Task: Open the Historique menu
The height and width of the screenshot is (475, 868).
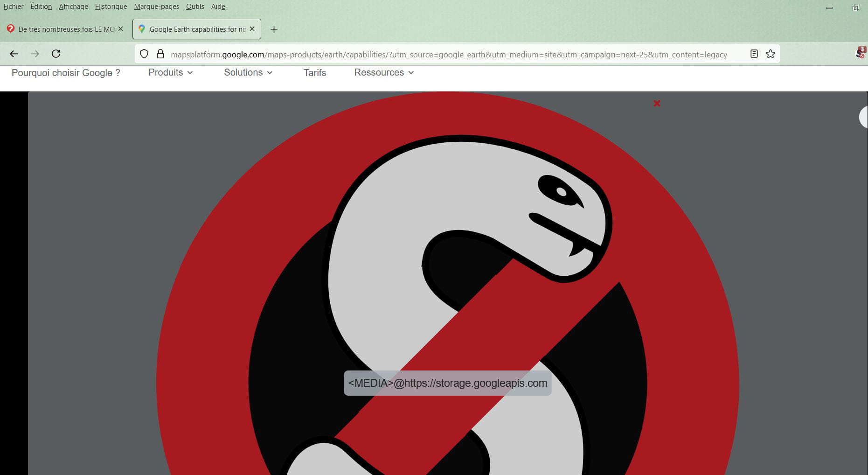Action: pyautogui.click(x=111, y=7)
